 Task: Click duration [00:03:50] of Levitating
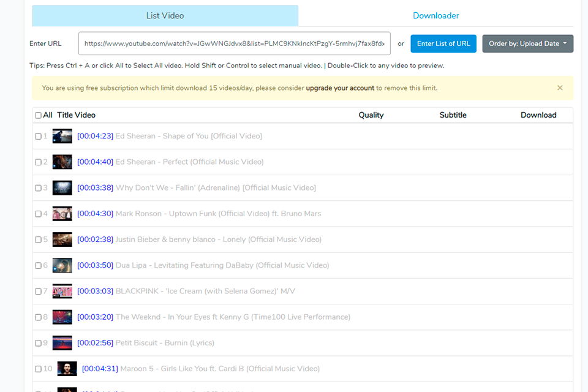(x=96, y=266)
